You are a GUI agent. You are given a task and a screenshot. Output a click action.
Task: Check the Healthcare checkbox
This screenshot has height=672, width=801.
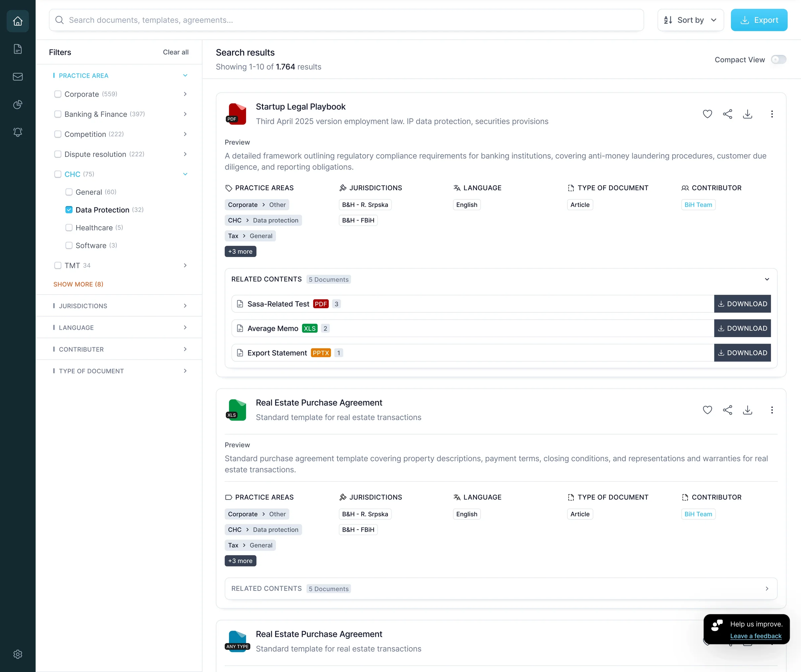pyautogui.click(x=69, y=227)
